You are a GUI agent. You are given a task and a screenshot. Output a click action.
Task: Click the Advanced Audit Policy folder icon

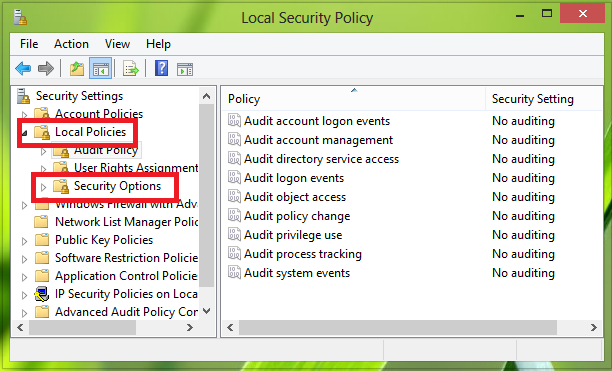[x=41, y=312]
